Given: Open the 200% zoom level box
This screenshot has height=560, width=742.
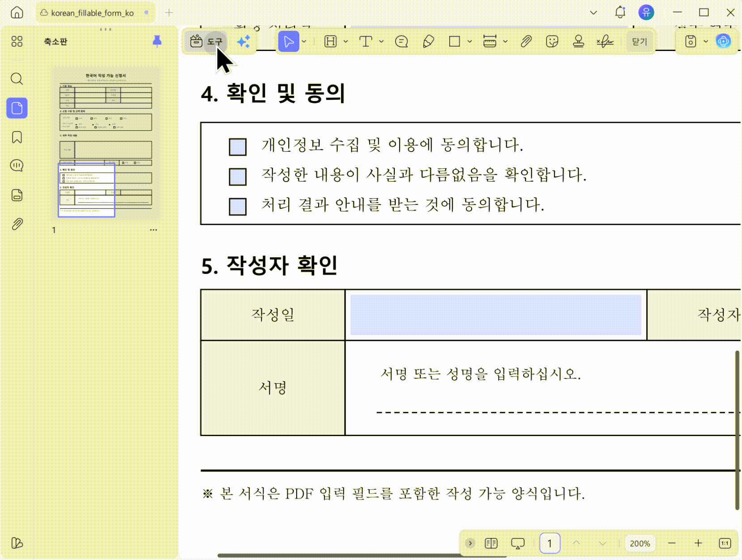Looking at the screenshot, I should pyautogui.click(x=640, y=543).
